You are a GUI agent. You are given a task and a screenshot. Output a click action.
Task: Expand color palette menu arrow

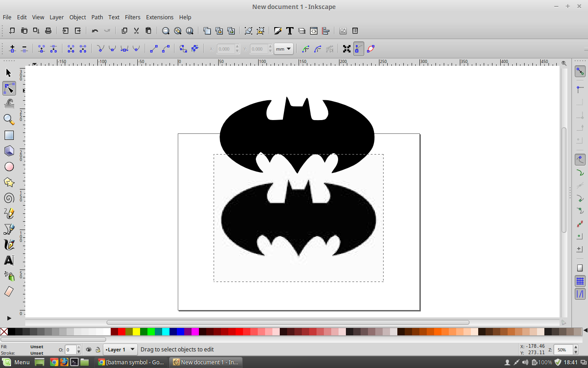pyautogui.click(x=585, y=331)
